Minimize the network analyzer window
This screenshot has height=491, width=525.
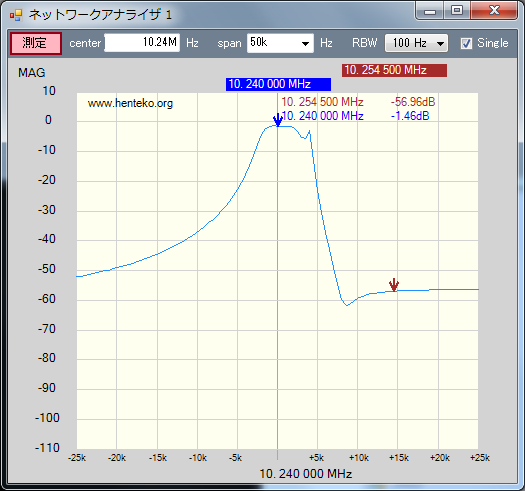click(x=430, y=11)
